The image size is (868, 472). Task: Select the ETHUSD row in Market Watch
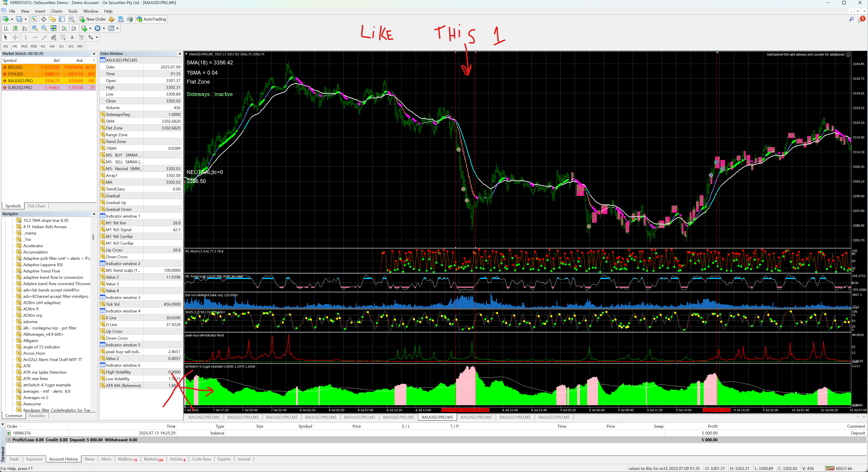pyautogui.click(x=16, y=74)
